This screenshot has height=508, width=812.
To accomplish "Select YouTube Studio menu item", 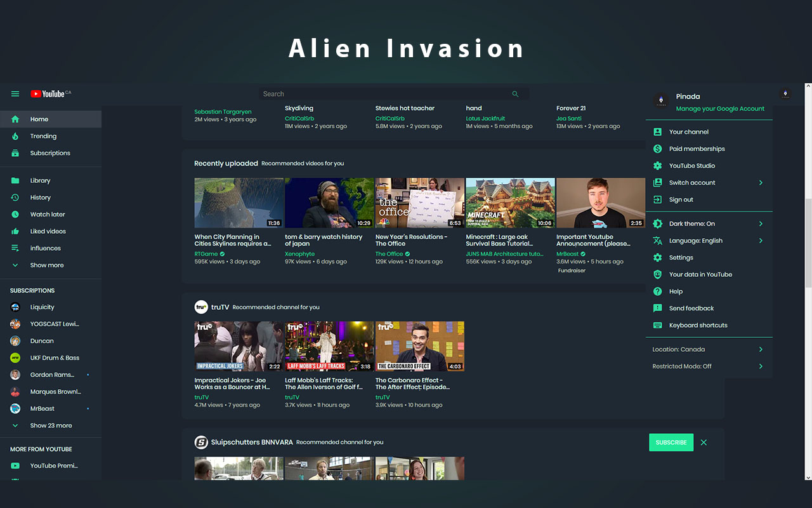I will (x=709, y=166).
